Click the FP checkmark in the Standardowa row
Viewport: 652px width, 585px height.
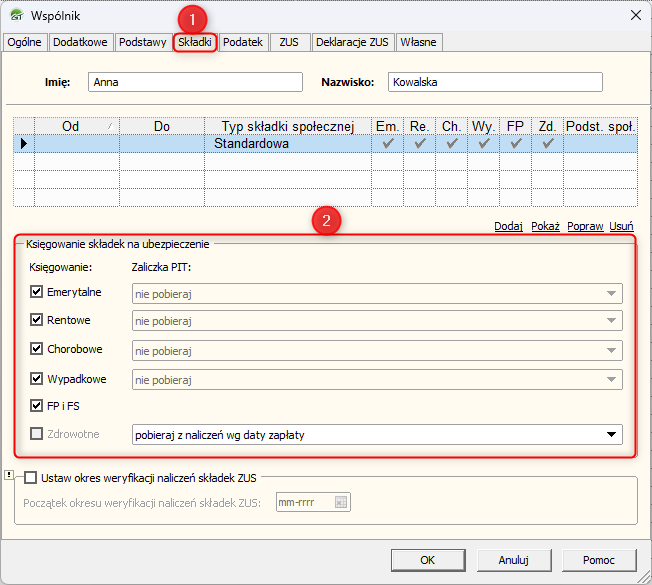pos(515,144)
